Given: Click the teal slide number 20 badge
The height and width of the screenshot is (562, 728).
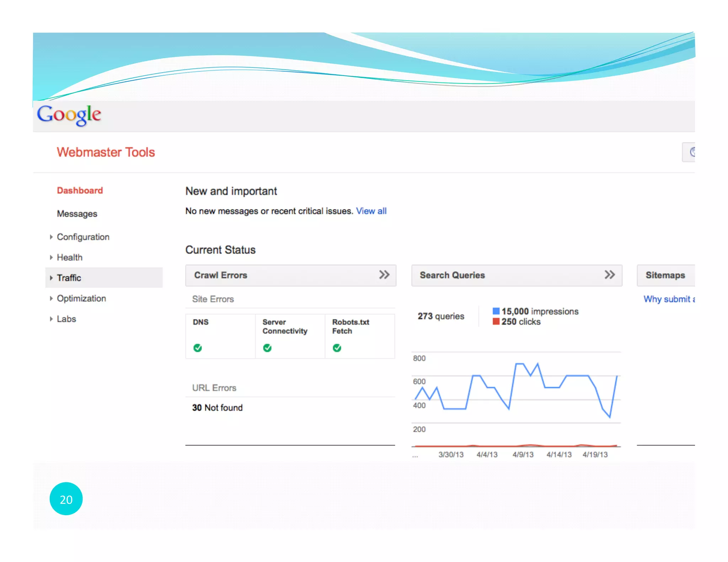Looking at the screenshot, I should [x=66, y=499].
